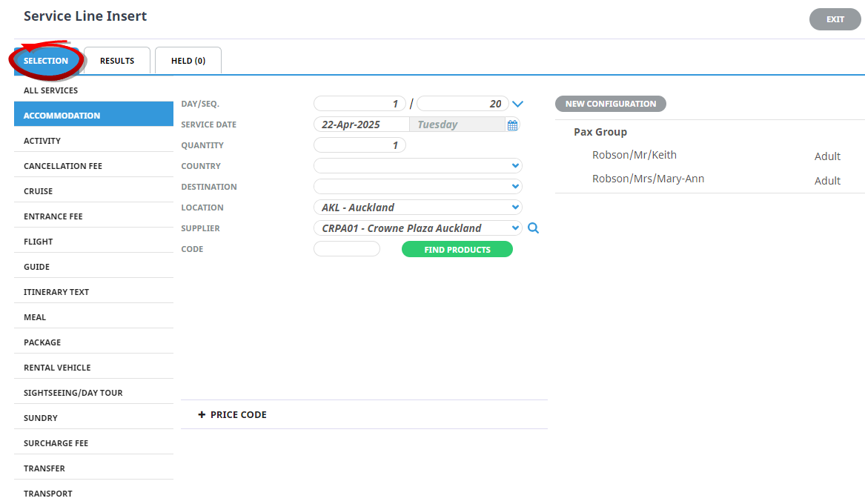Open the Country dropdown

pos(418,166)
